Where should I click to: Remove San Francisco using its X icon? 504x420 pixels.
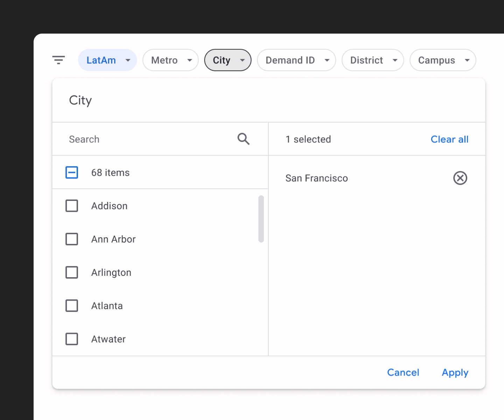tap(460, 178)
